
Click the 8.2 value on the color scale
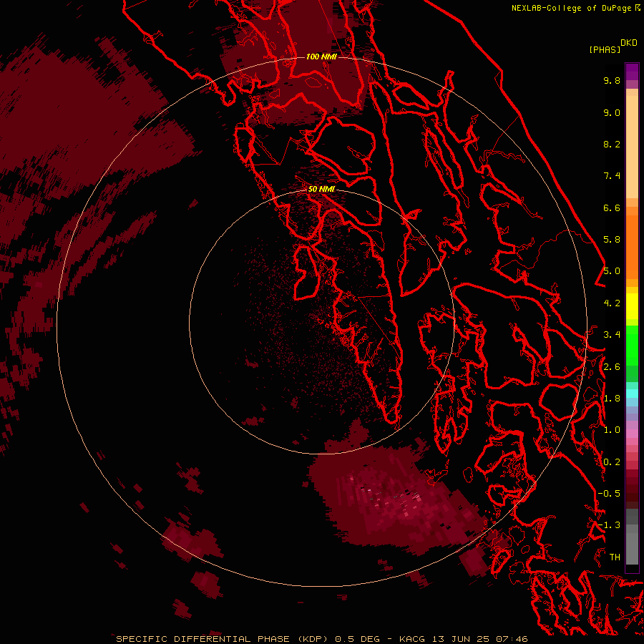pos(612,144)
